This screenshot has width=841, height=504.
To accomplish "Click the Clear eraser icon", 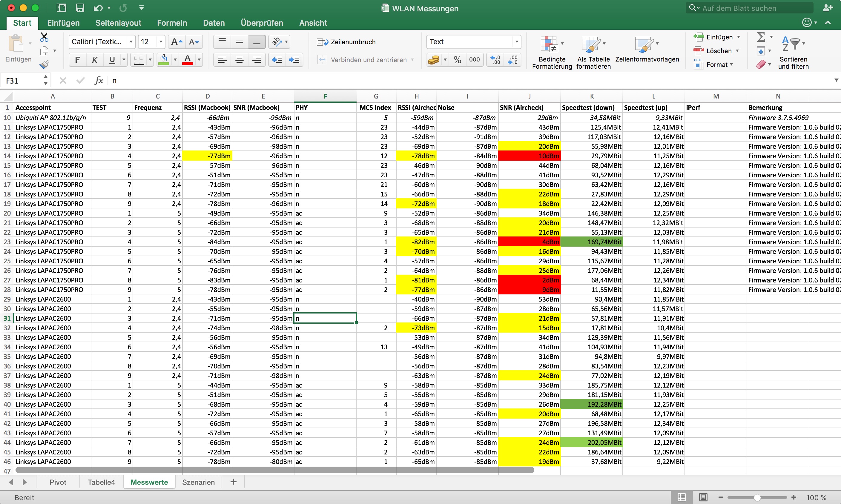I will [x=761, y=64].
